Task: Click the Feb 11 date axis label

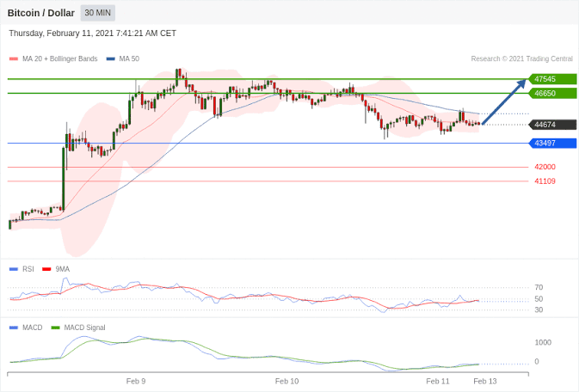Action: (x=438, y=382)
